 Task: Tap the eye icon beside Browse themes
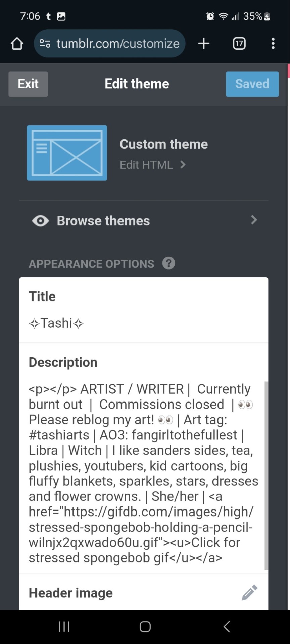point(40,221)
